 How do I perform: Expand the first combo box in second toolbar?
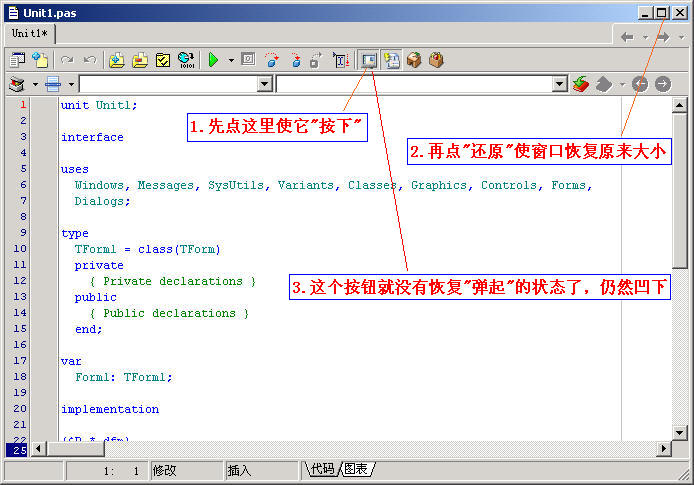(x=264, y=84)
